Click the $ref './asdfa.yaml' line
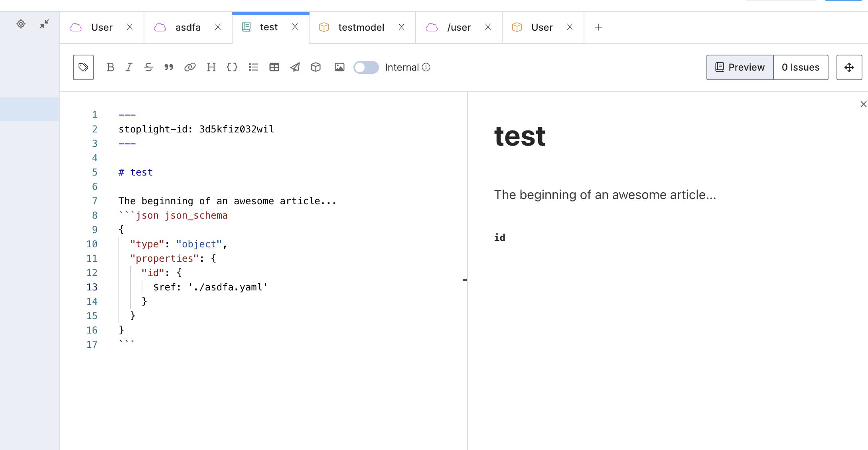The image size is (868, 450). click(x=210, y=287)
